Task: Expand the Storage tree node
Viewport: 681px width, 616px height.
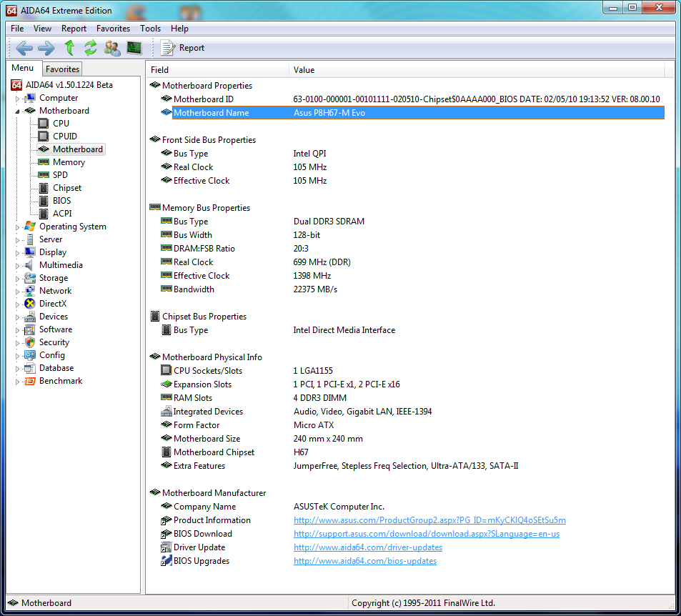Action: (x=17, y=279)
